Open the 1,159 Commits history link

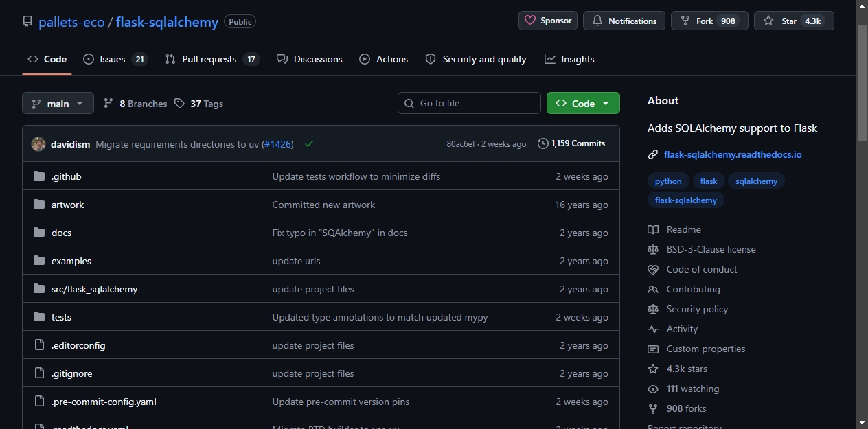[571, 143]
